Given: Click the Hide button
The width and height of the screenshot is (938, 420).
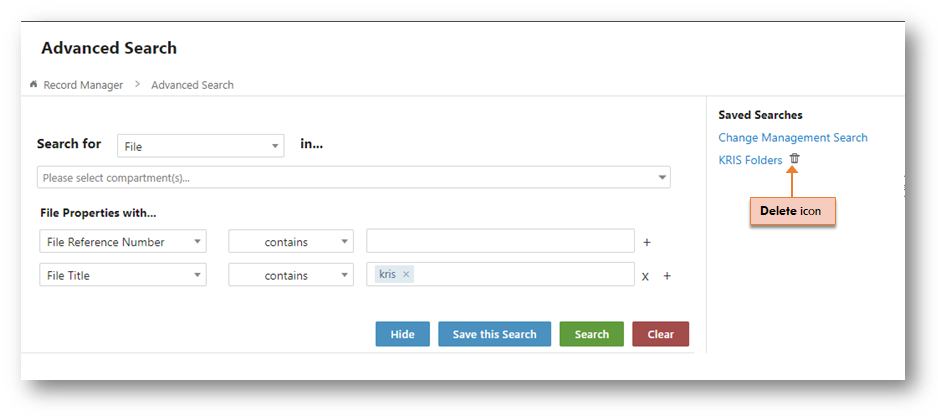Looking at the screenshot, I should [x=403, y=334].
